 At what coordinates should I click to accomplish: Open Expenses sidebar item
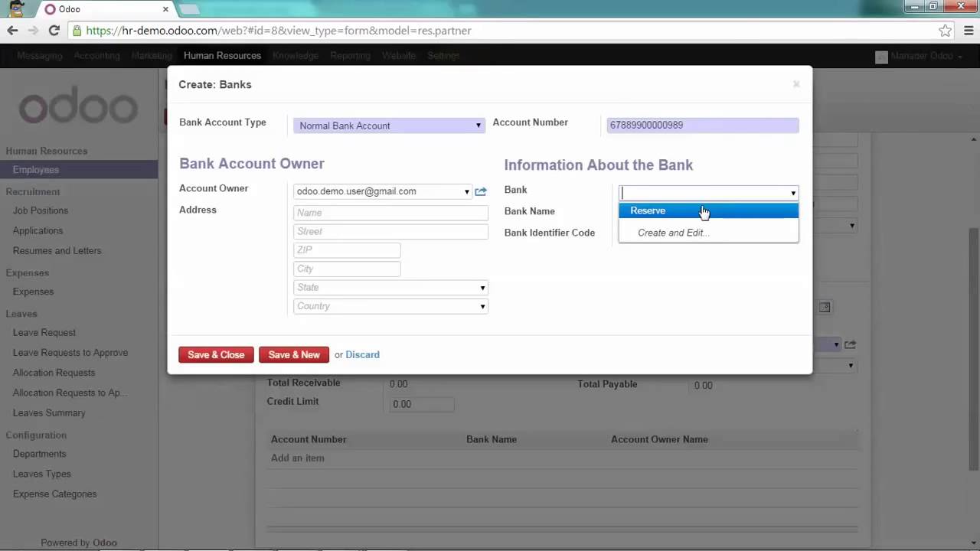(x=33, y=292)
